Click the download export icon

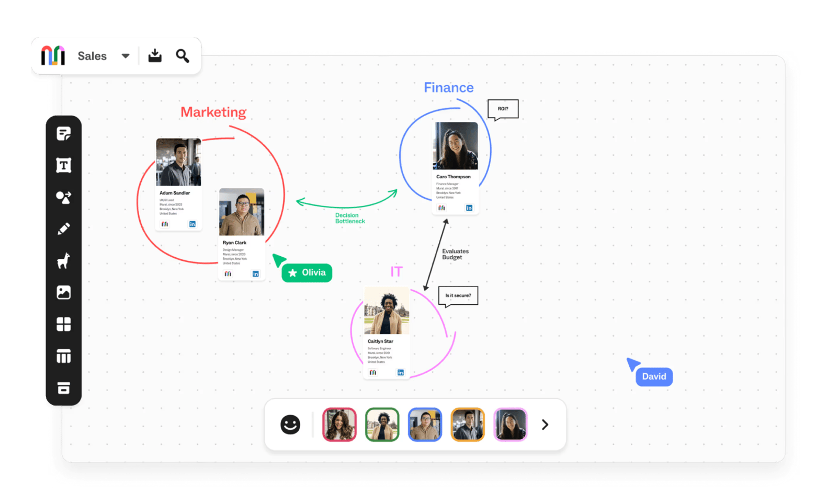pyautogui.click(x=155, y=55)
